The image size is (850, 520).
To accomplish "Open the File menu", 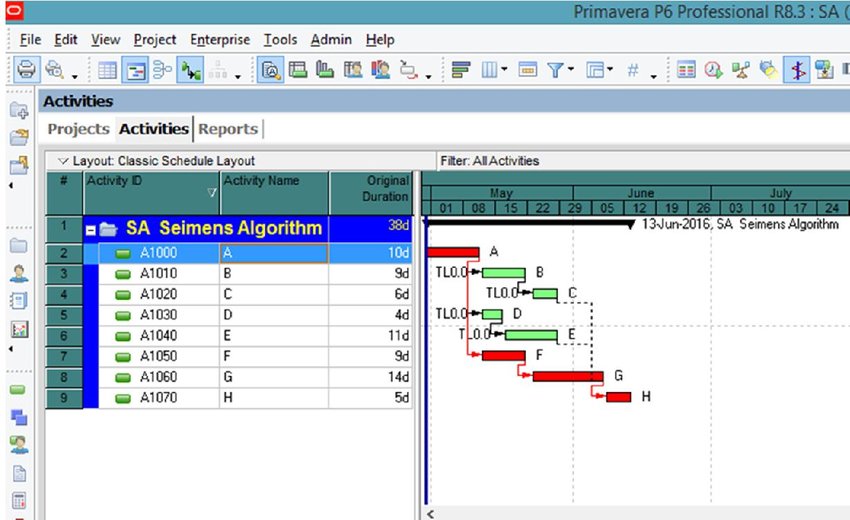I will pos(30,40).
